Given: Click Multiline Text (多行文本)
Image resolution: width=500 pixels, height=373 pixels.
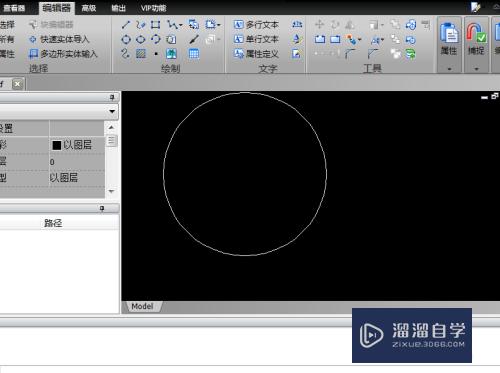Looking at the screenshot, I should 256,24.
